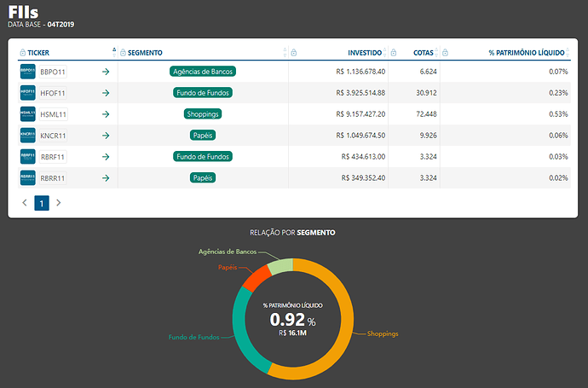The image size is (588, 388).
Task: Open KNCR11 details with the arrow icon
Action: click(106, 136)
